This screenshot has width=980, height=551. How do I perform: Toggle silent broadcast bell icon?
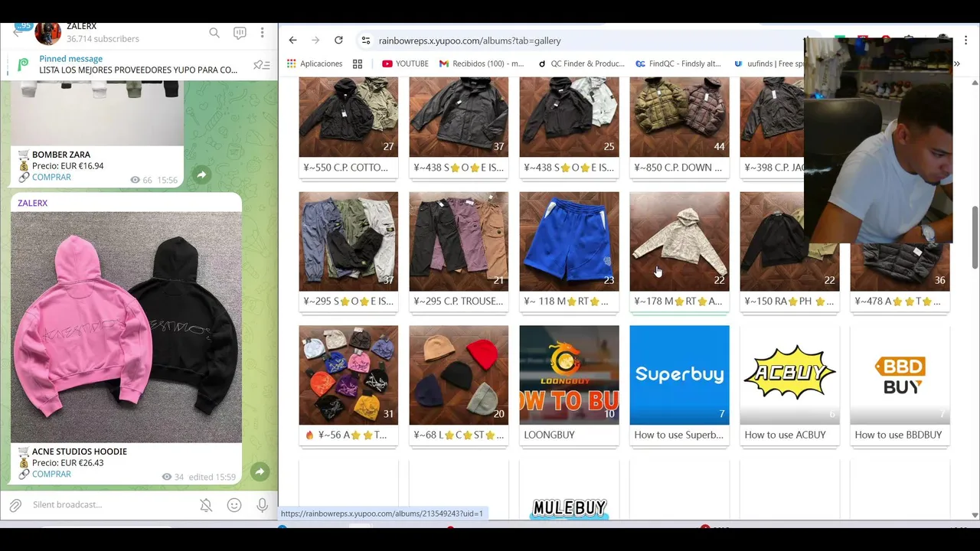pos(206,505)
